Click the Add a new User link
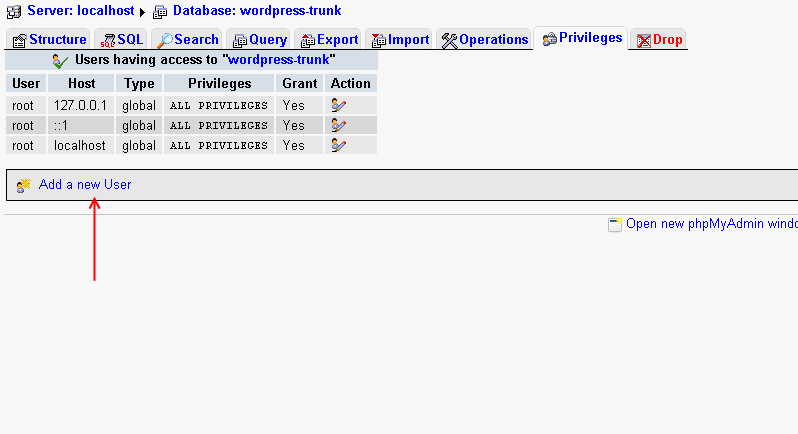The height and width of the screenshot is (434, 798). click(85, 185)
